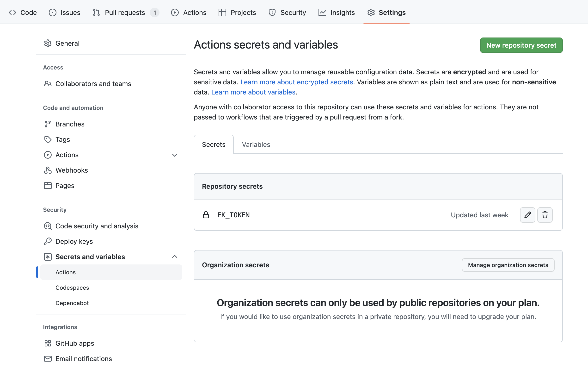The width and height of the screenshot is (588, 376).
Task: Click the Branches git-branch icon
Action: pos(48,124)
